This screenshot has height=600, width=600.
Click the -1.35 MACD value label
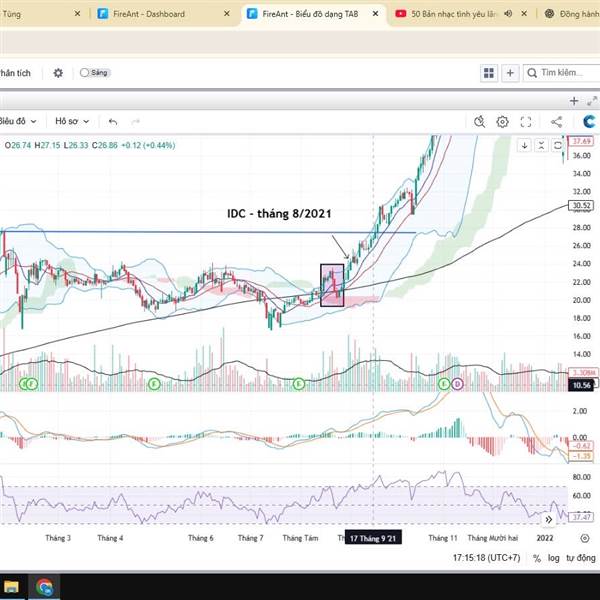tap(581, 456)
